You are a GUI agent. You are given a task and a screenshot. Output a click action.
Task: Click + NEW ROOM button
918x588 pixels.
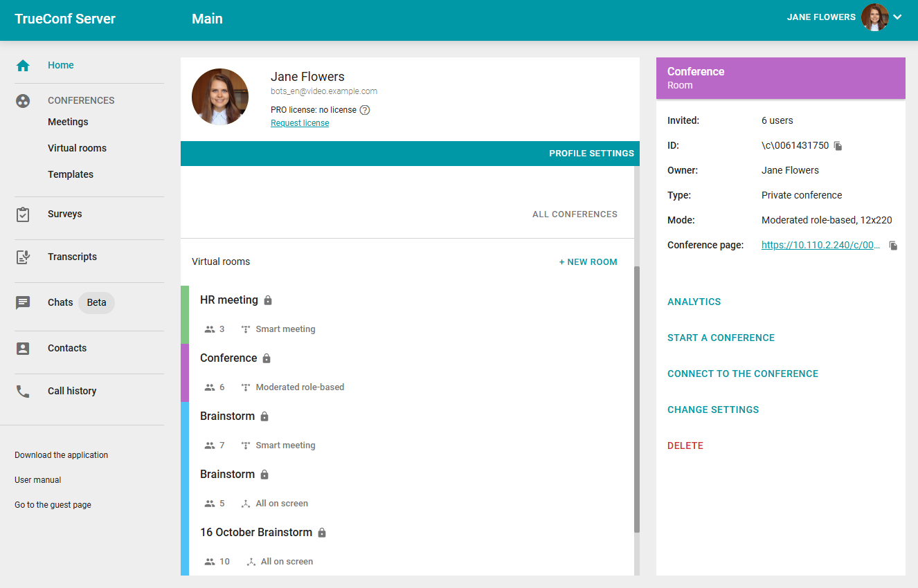click(x=588, y=262)
